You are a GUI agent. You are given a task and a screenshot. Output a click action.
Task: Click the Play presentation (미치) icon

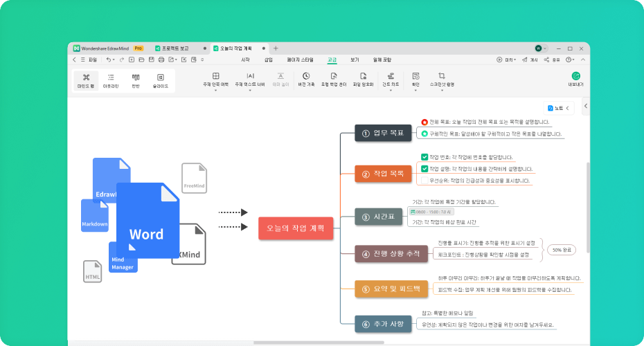point(499,60)
